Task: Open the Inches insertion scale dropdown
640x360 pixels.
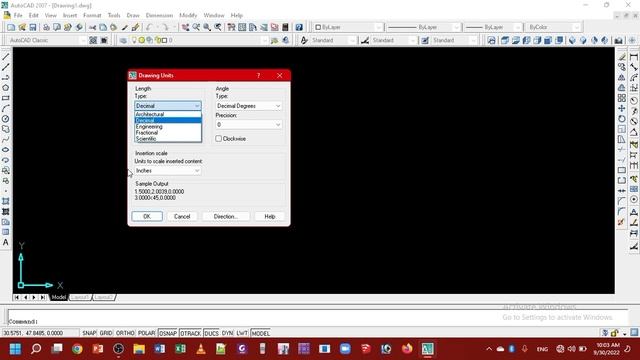Action: pos(168,171)
